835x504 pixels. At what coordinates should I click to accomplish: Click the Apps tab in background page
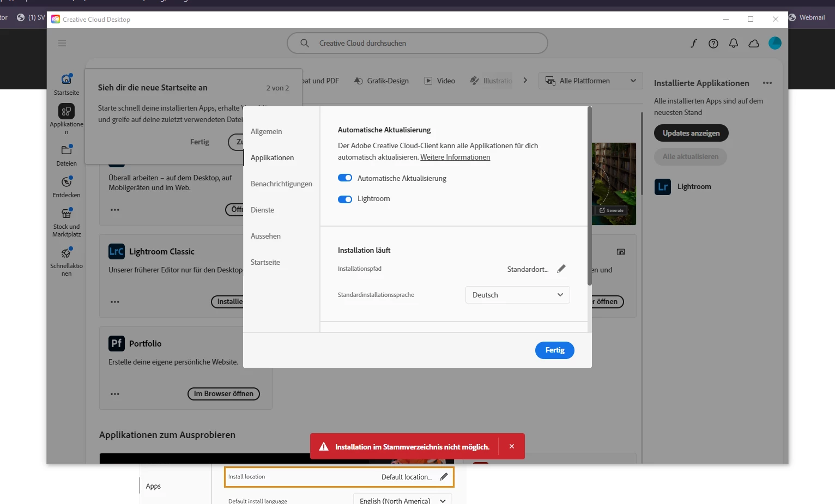coord(153,486)
